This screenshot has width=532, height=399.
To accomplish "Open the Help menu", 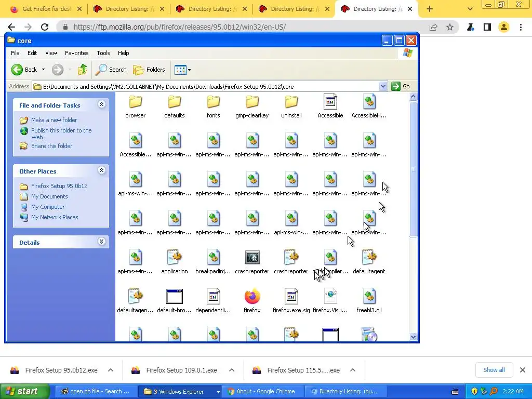I will coord(124,53).
